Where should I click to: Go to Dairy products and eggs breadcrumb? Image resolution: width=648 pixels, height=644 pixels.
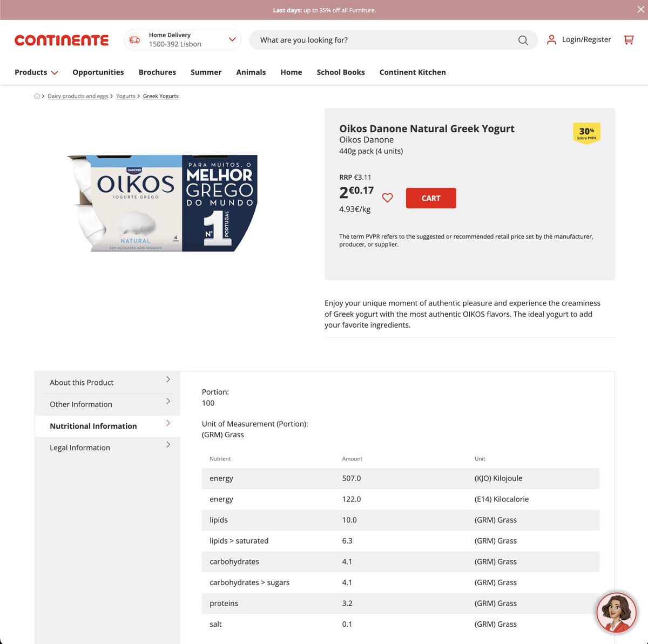(78, 96)
